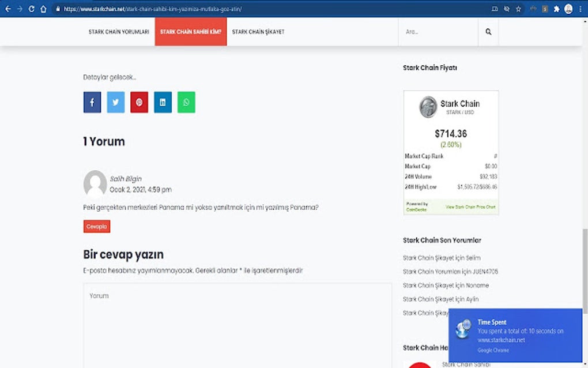Go back using the browser back arrow
Viewport: 588px width, 368px height.
(7, 9)
